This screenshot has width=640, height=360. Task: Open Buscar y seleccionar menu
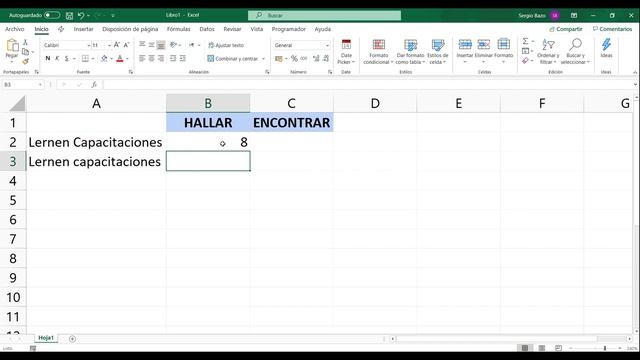pos(575,51)
